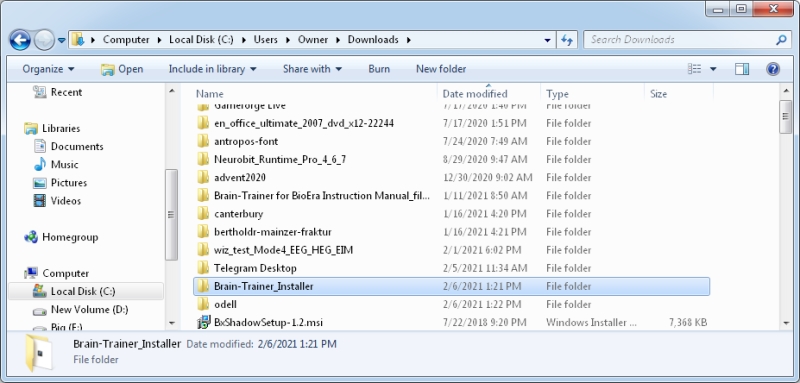Select New Volume (D:) drive

point(81,310)
